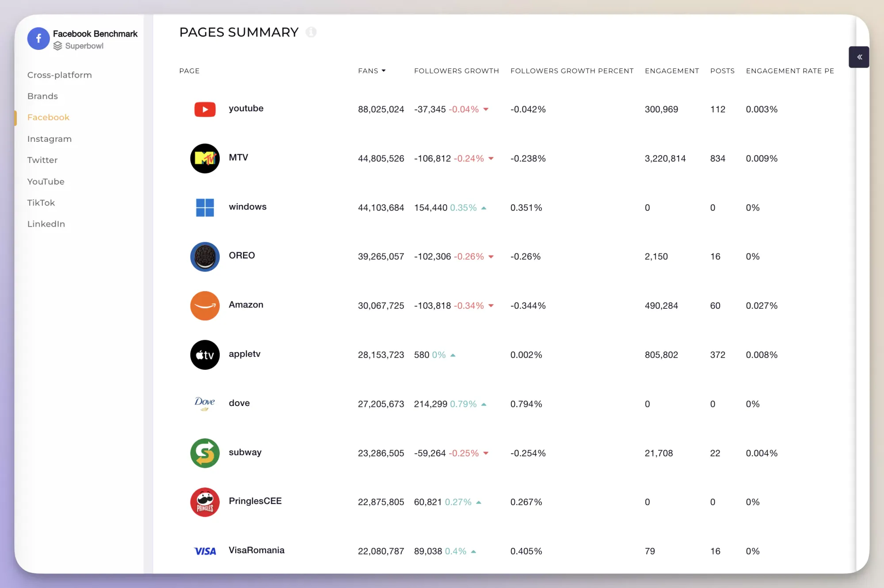The height and width of the screenshot is (588, 884).
Task: Click the appletv page logo
Action: point(205,355)
